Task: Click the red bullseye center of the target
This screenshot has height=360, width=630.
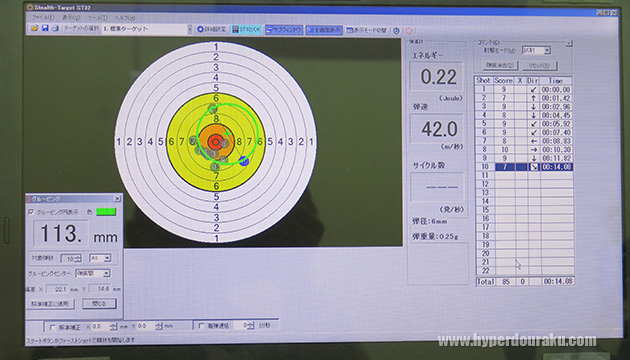Action: (216, 141)
